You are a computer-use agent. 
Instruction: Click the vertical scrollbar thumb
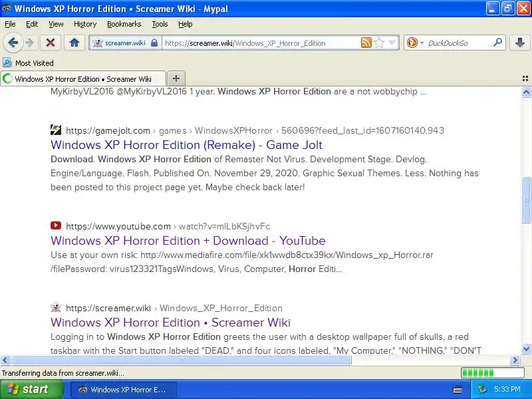pyautogui.click(x=526, y=199)
